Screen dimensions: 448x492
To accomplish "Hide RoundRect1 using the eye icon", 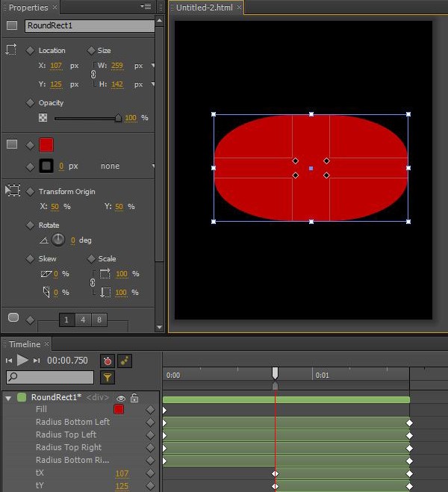I will click(x=120, y=399).
